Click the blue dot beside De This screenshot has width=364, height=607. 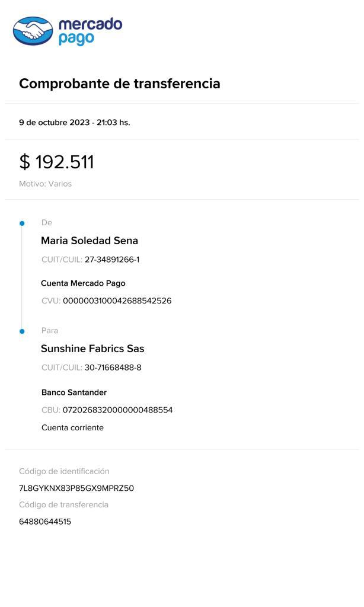click(x=22, y=223)
